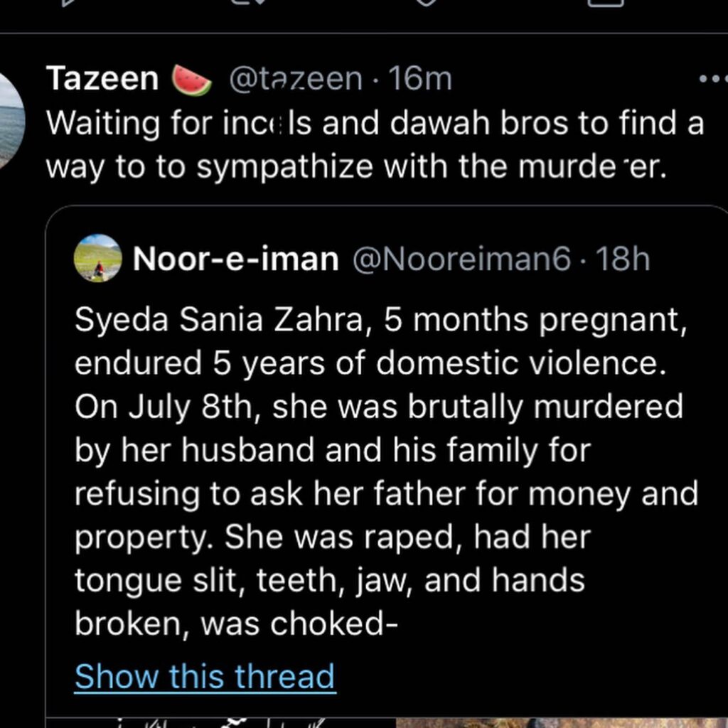Tap the share icon at top
Screen dimensions: 728x728
(606, 4)
